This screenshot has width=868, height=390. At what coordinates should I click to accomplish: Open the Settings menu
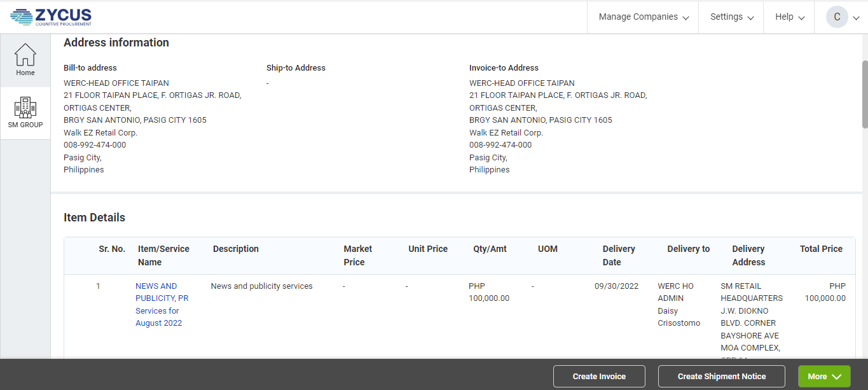pos(731,17)
